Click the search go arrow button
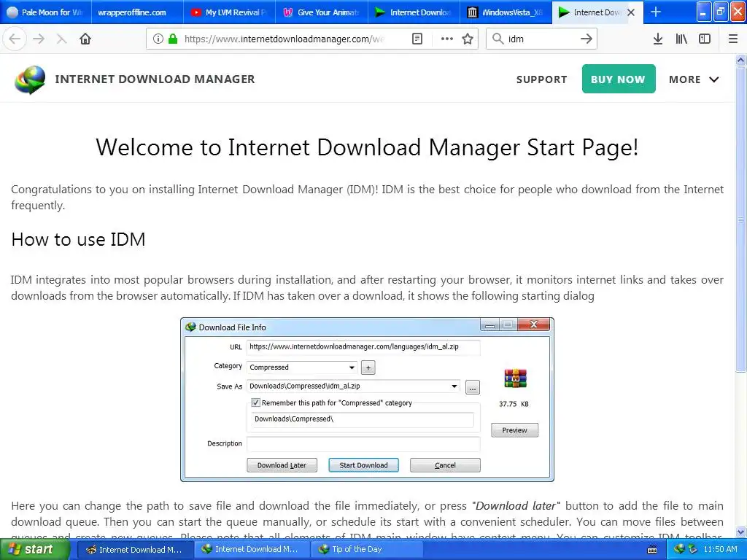This screenshot has width=747, height=560. click(x=587, y=39)
